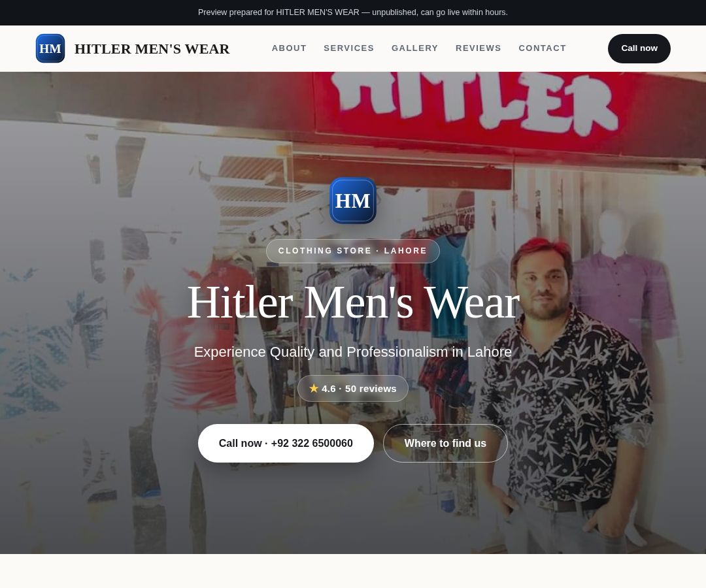Click the Experience Quality and Professionalism tagline

pos(352,351)
